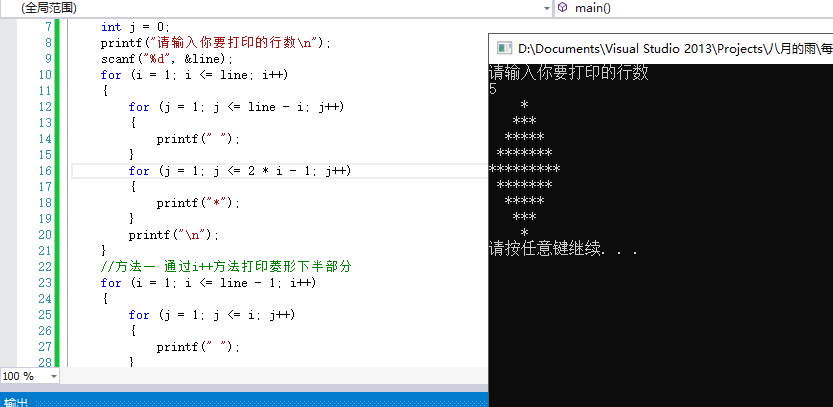Click line number 10 in the gutter
Screen dimensions: 833x407
tap(45, 75)
